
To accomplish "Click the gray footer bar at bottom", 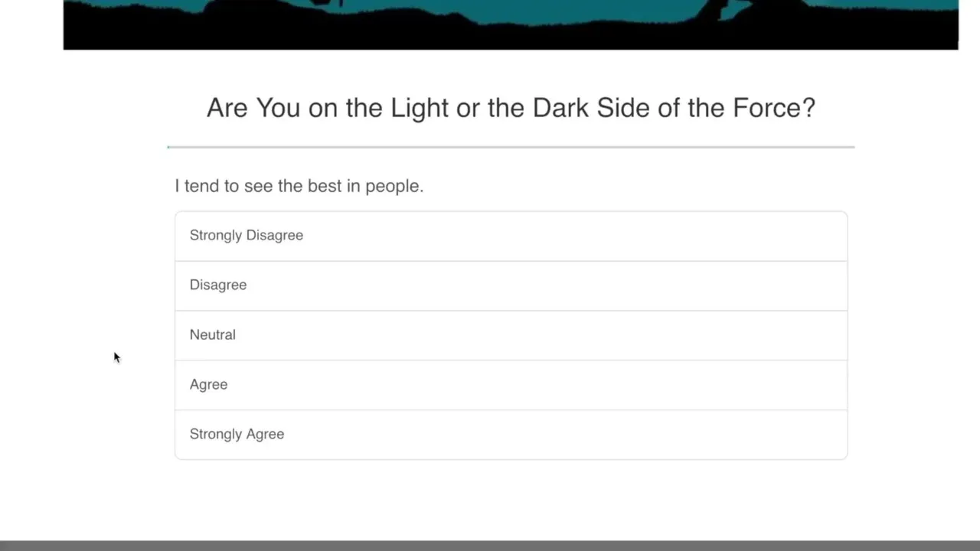I will tap(490, 546).
